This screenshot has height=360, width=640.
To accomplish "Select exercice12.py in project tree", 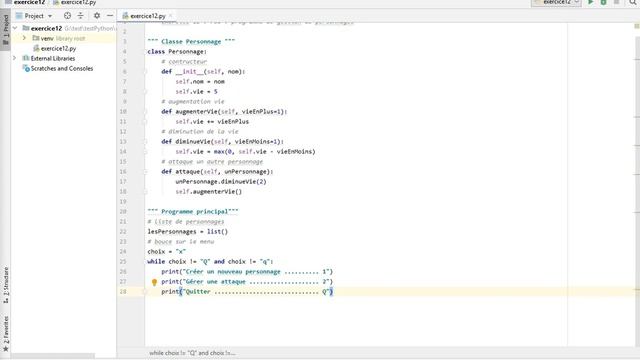I will coord(58,48).
